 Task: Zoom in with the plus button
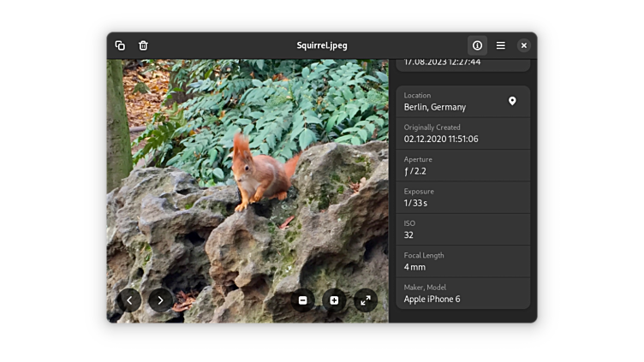pyautogui.click(x=334, y=300)
